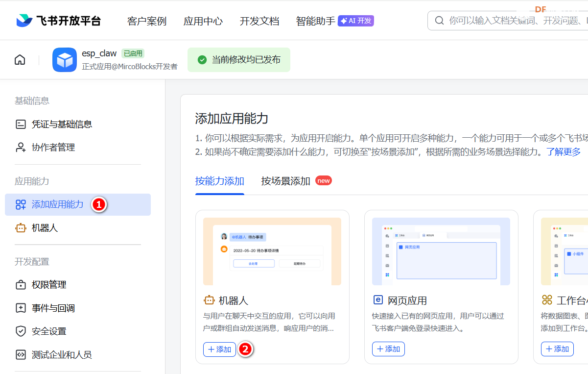Image resolution: width=588 pixels, height=374 pixels.
Task: Switch to 按场景添加 tab
Action: pyautogui.click(x=286, y=181)
